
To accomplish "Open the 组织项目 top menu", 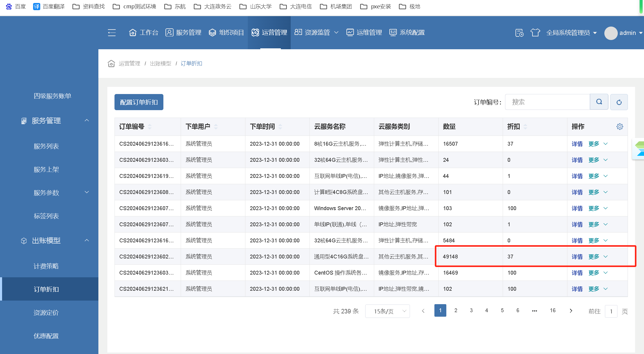I will [x=226, y=33].
